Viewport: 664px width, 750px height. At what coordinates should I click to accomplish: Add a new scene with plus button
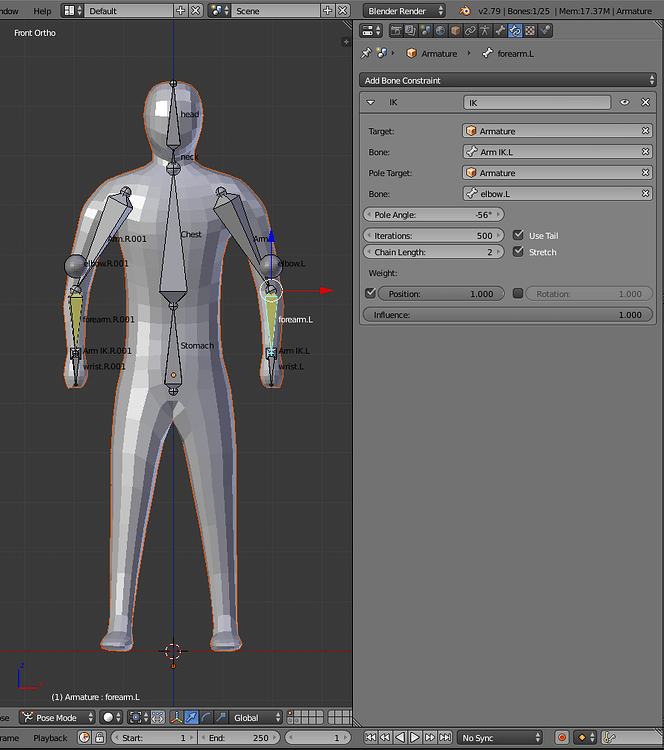tap(328, 11)
